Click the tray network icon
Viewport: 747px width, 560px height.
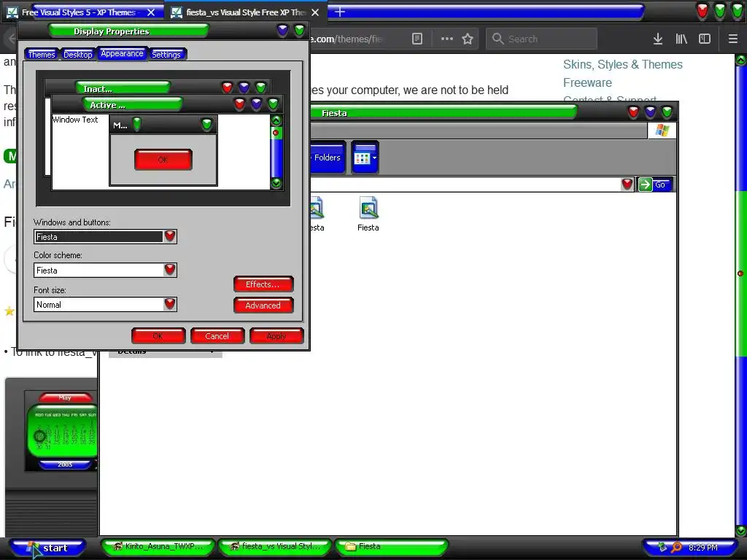[662, 547]
